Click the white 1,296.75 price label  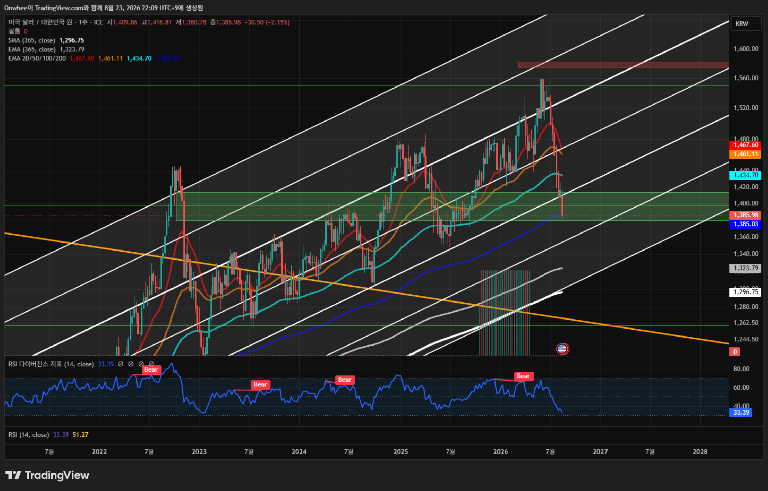(745, 292)
